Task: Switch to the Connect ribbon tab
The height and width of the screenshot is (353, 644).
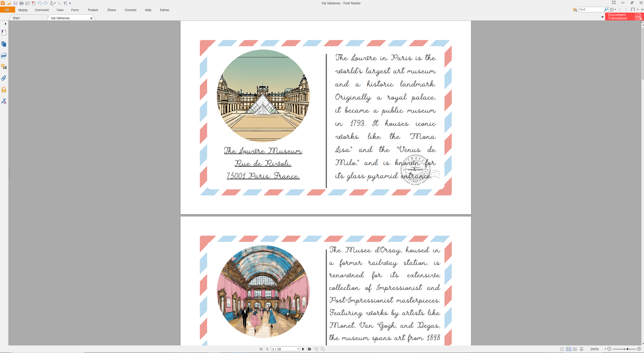Action: tap(131, 10)
